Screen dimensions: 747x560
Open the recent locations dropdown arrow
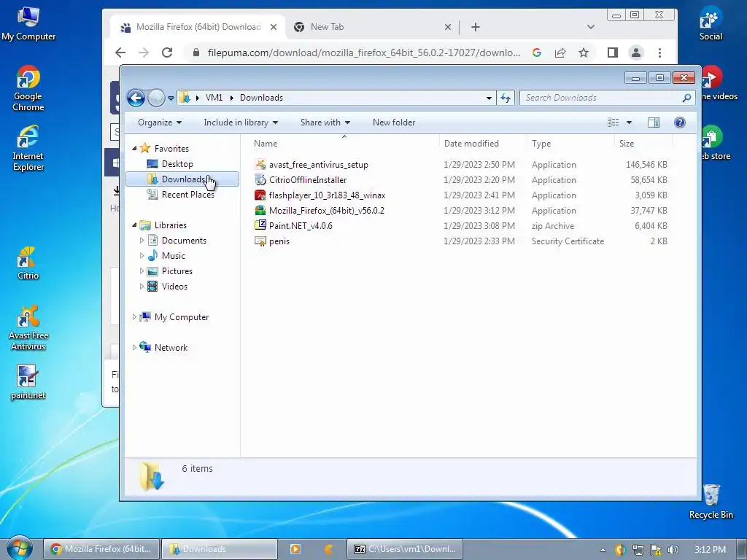(x=171, y=98)
